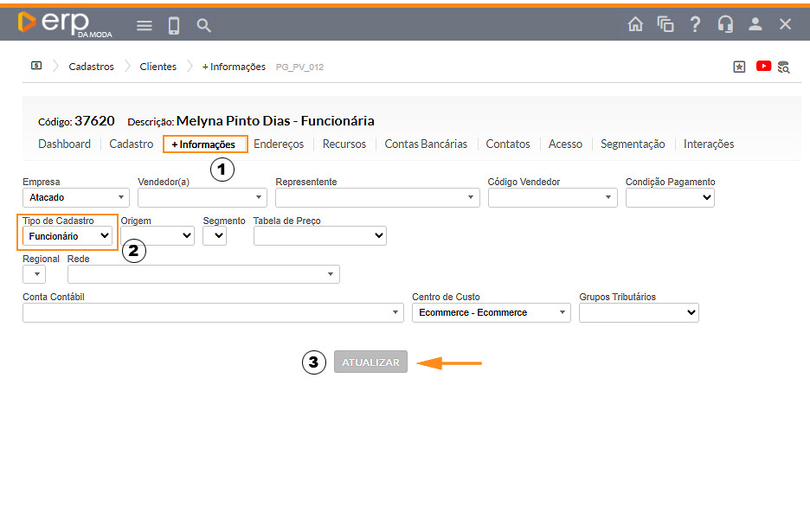Click the ATUALIZAR button
Screen dimensions: 810x532
pos(370,362)
